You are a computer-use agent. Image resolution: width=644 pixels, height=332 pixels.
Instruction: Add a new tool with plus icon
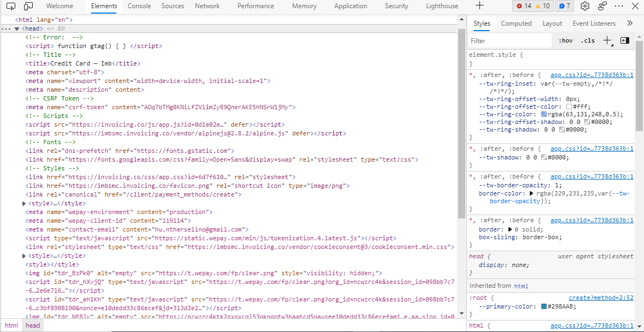click(x=479, y=6)
